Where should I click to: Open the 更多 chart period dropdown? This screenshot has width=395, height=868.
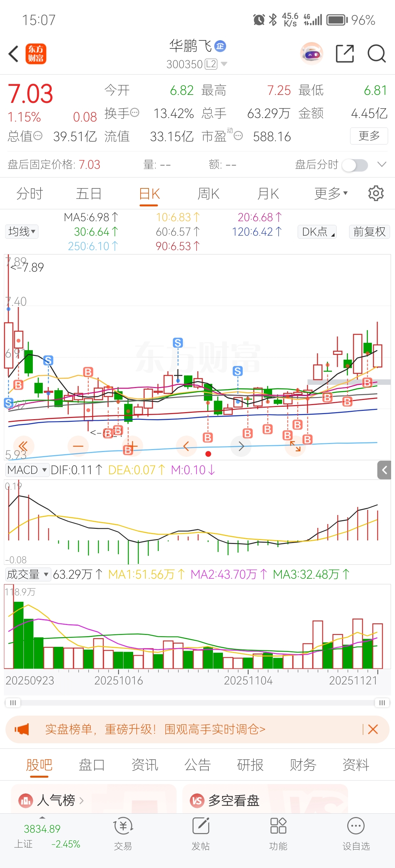(x=331, y=194)
